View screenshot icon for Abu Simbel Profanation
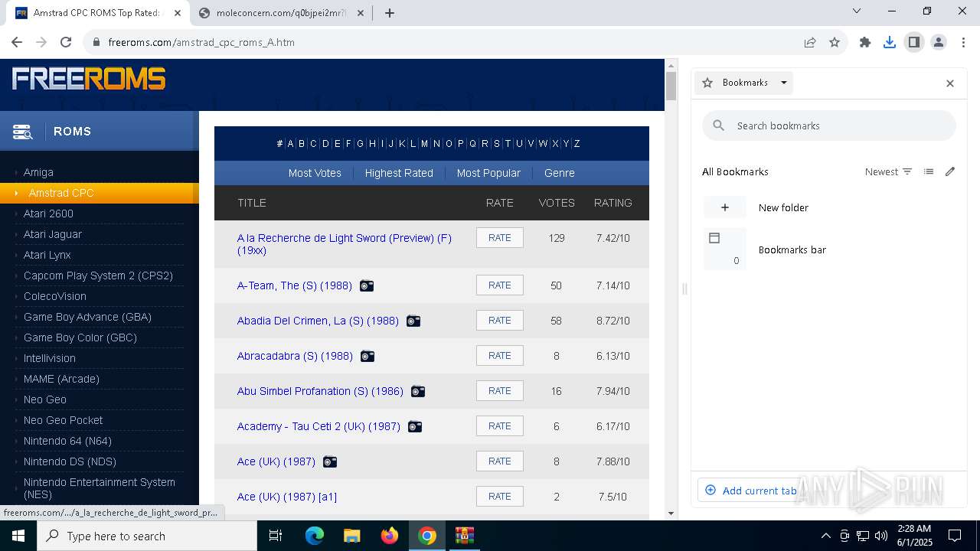This screenshot has height=551, width=980. click(x=418, y=391)
